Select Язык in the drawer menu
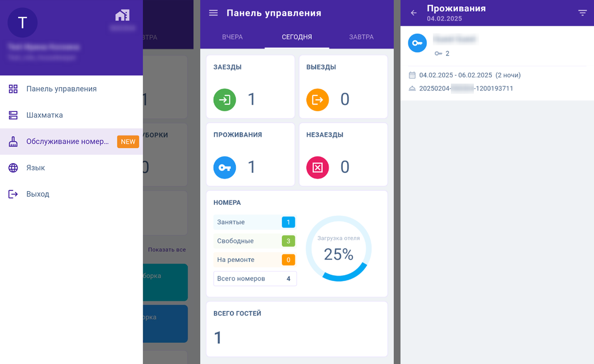This screenshot has width=594, height=364. click(72, 168)
